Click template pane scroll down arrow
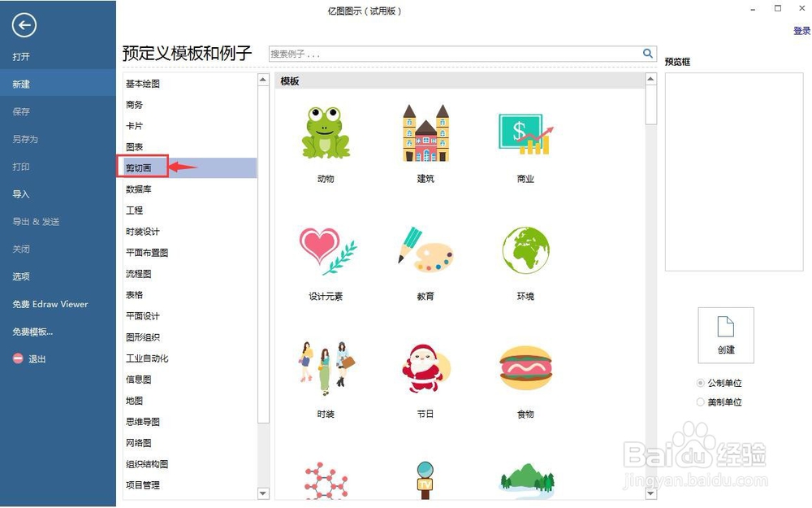Viewport: 812px width, 508px height. 651,493
